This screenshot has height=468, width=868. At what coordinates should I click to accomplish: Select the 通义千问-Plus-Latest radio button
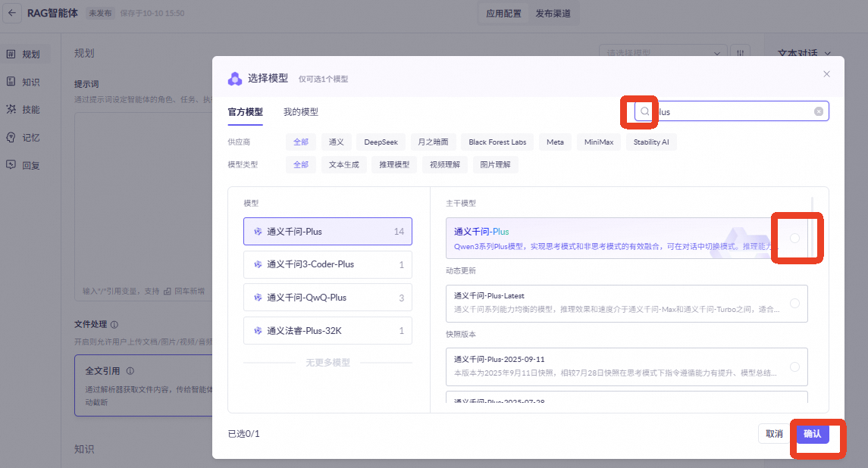[794, 303]
